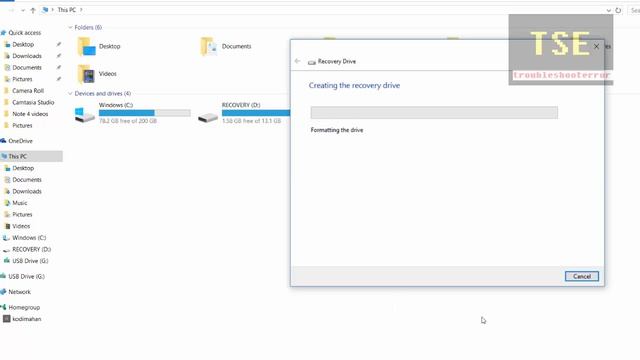This screenshot has width=640, height=360.
Task: Click the Music folder icon in sidebar
Action: click(x=7, y=203)
